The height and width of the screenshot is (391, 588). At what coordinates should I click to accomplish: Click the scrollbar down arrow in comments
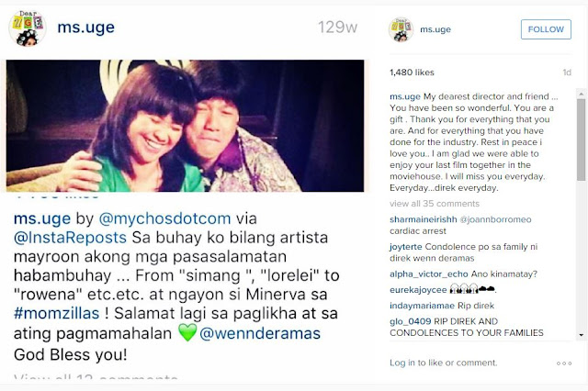click(582, 335)
